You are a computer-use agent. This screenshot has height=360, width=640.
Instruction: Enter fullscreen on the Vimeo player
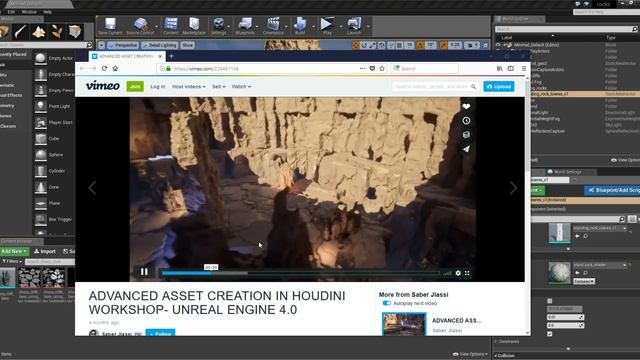[x=467, y=273]
